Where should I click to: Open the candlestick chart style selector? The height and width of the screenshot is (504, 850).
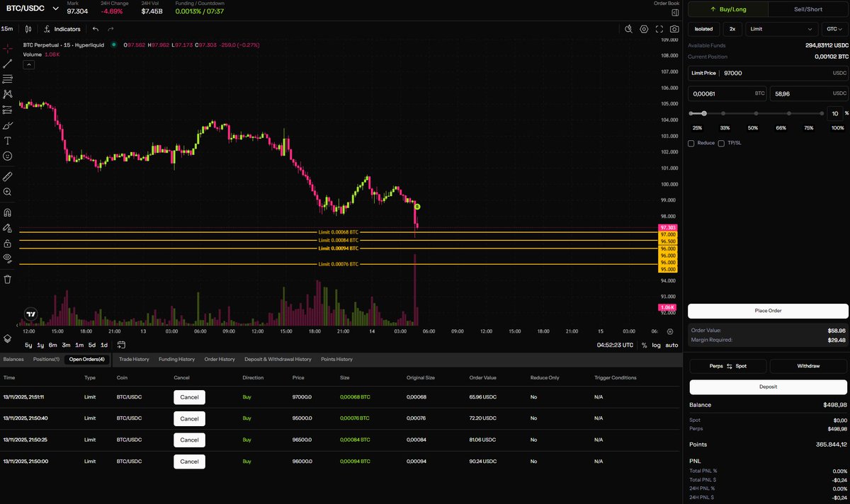[x=28, y=29]
